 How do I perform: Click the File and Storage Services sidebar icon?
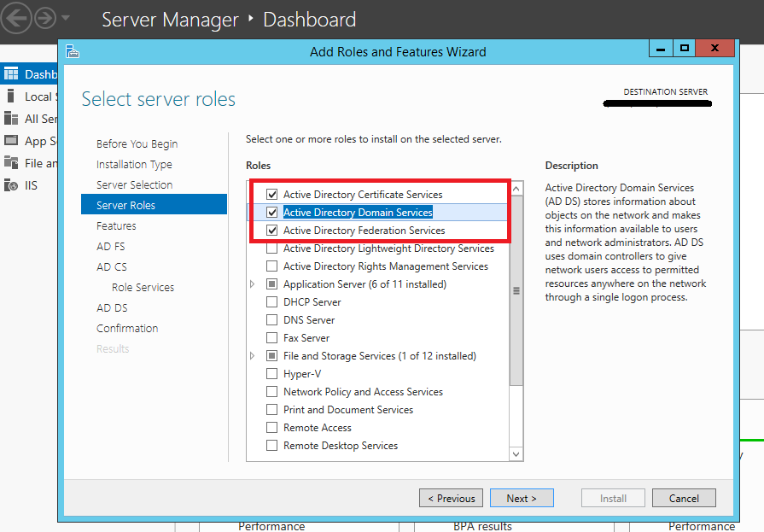point(11,163)
